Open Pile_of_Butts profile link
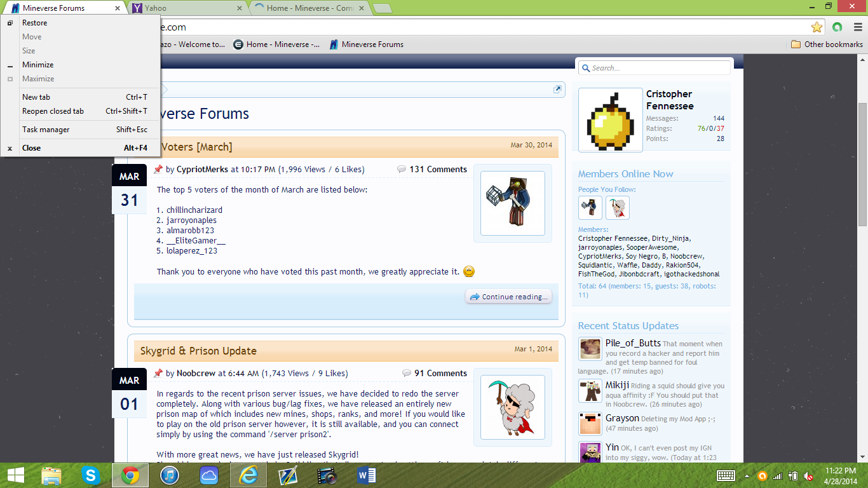 click(634, 343)
